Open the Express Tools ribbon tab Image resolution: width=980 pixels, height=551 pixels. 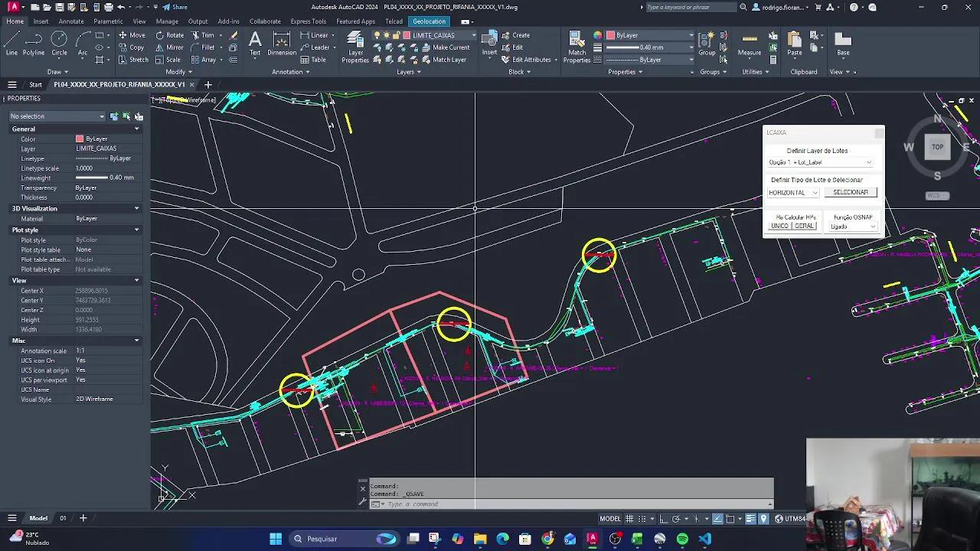308,21
